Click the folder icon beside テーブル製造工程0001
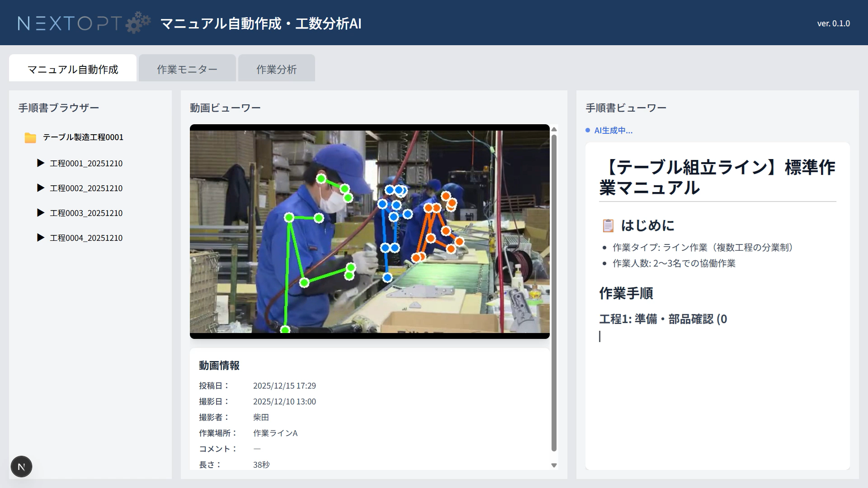The height and width of the screenshot is (488, 868). point(30,137)
